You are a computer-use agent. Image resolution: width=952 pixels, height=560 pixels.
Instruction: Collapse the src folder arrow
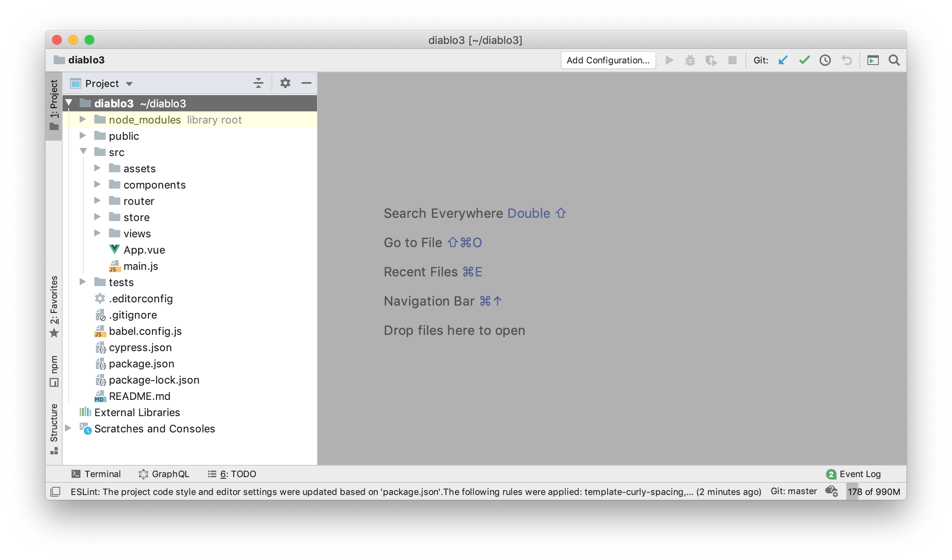tap(83, 152)
